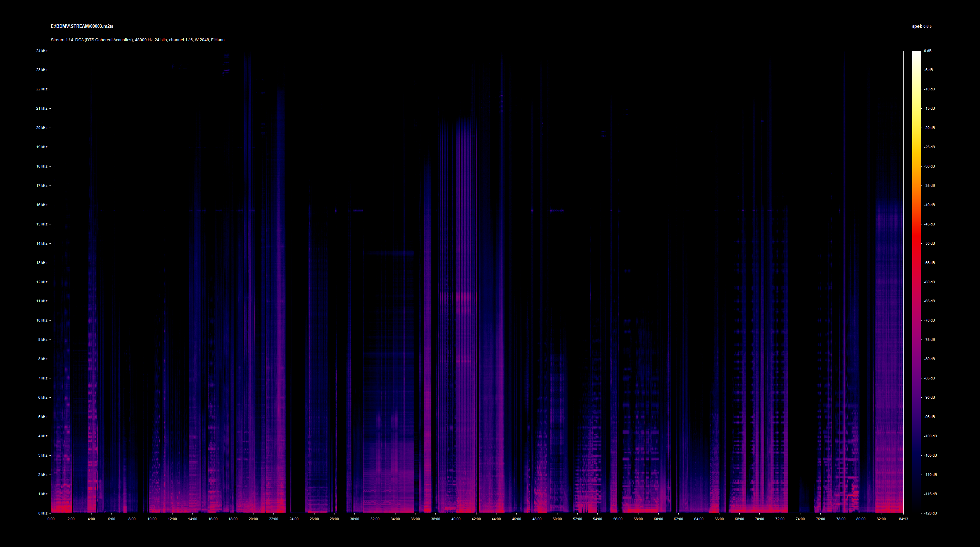
Task: Click the 0 kHz frequency axis label
Action: 42,513
